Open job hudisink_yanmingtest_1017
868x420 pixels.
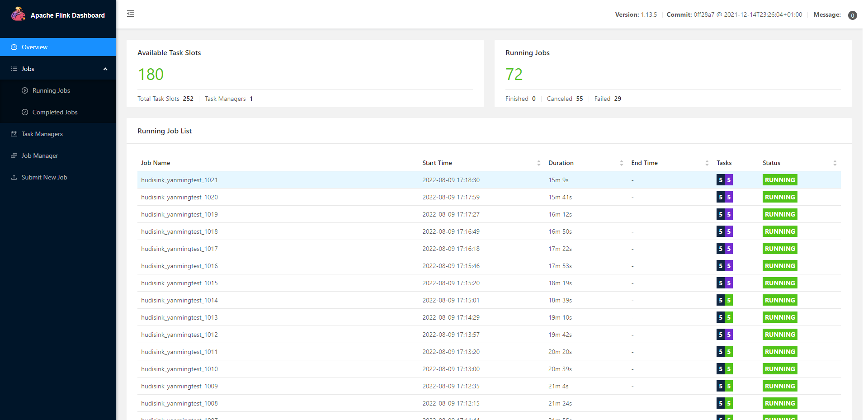pyautogui.click(x=179, y=249)
